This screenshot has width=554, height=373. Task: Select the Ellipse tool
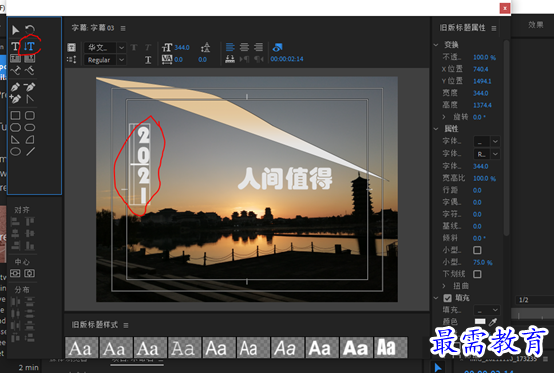coord(15,152)
